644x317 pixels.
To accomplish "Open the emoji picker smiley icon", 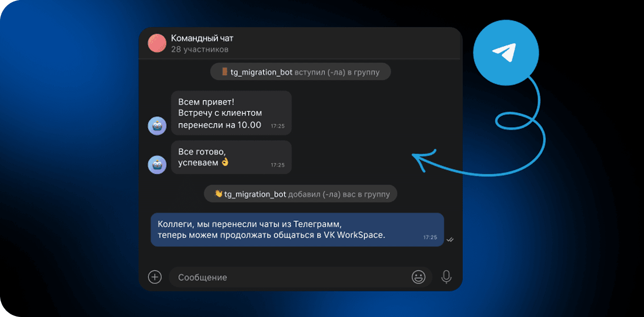I will coord(419,277).
